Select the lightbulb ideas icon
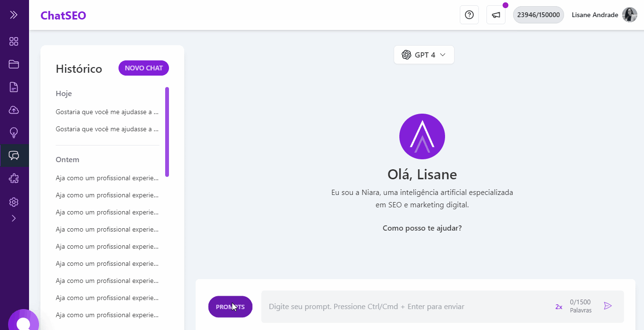 point(14,133)
